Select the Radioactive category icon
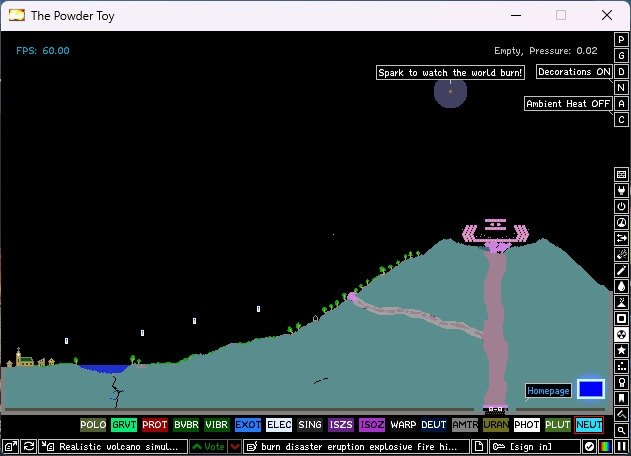Viewport: 631px width, 456px height. [621, 334]
